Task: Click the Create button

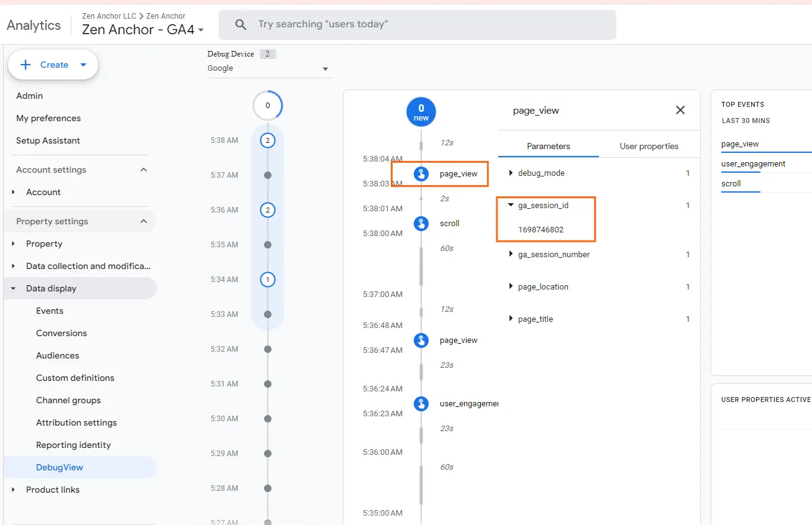Action: (53, 65)
